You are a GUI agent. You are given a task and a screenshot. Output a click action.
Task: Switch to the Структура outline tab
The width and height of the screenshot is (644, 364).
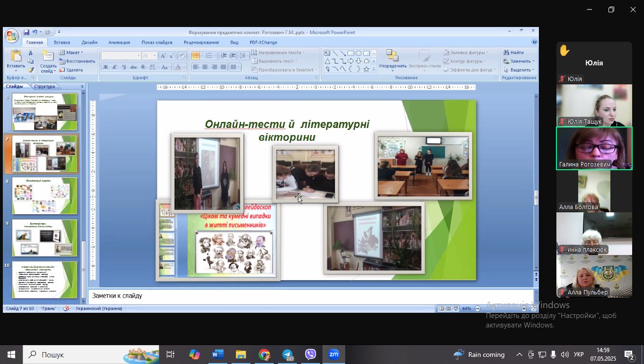[45, 86]
